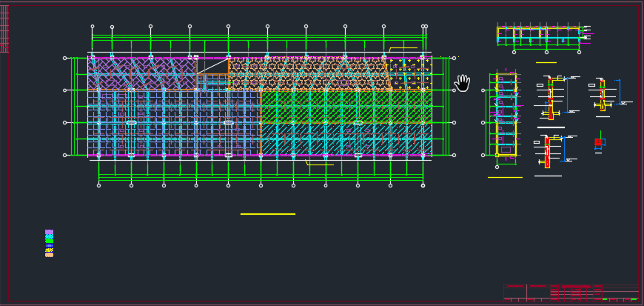
Task: Select the orange legend swatch at bottom
Action: (49, 255)
